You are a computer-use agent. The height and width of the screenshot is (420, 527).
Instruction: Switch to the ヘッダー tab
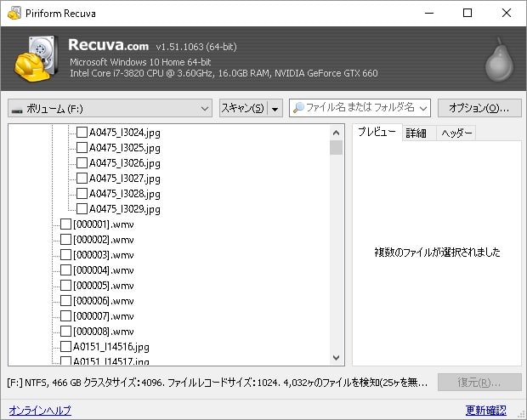coord(456,133)
